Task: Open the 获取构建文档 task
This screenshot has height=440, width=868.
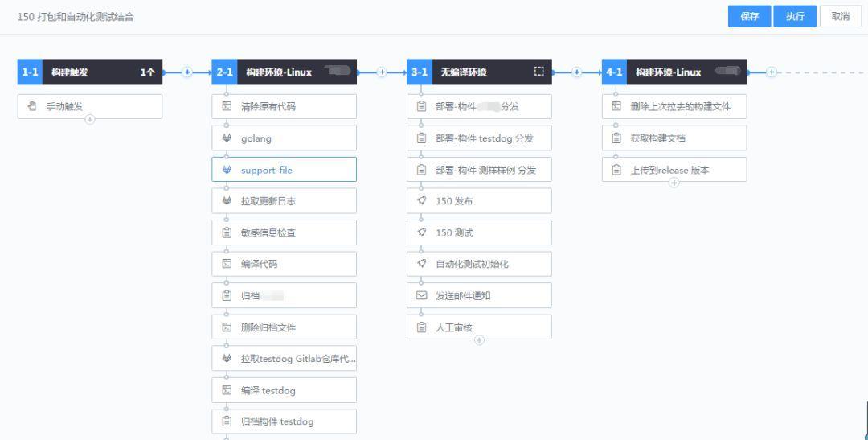Action: tap(674, 138)
